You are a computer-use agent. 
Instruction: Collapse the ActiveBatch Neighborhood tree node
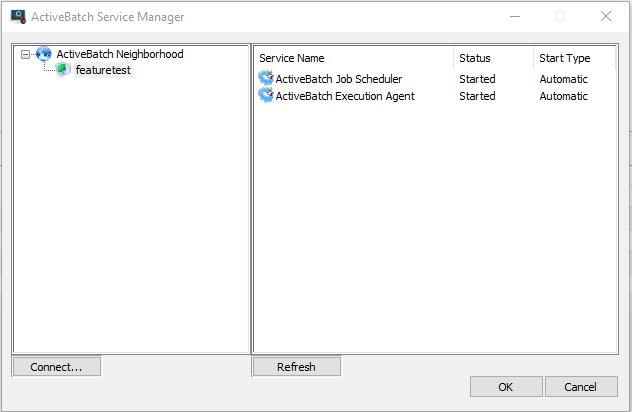(x=26, y=54)
